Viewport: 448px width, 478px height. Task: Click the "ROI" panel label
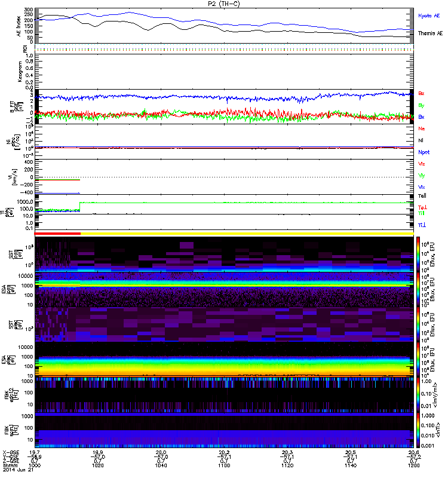coord(25,48)
